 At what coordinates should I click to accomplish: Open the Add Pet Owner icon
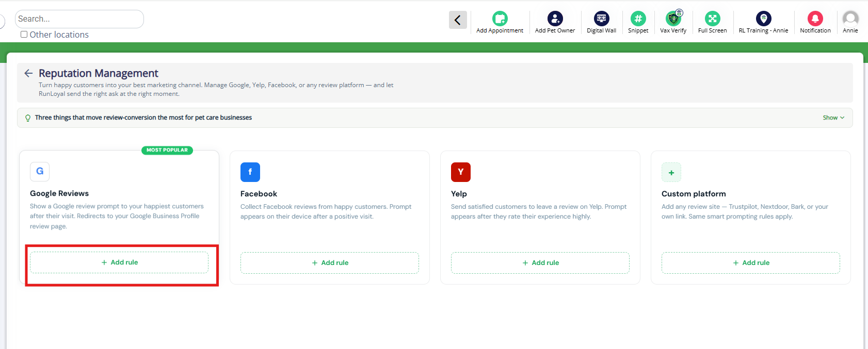tap(555, 19)
